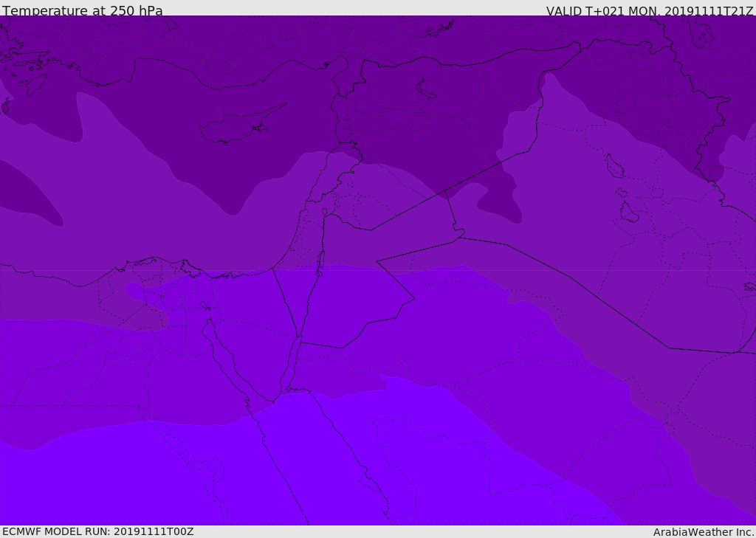
Task: Click the ECMWF MODEL RUN label
Action: click(97, 531)
